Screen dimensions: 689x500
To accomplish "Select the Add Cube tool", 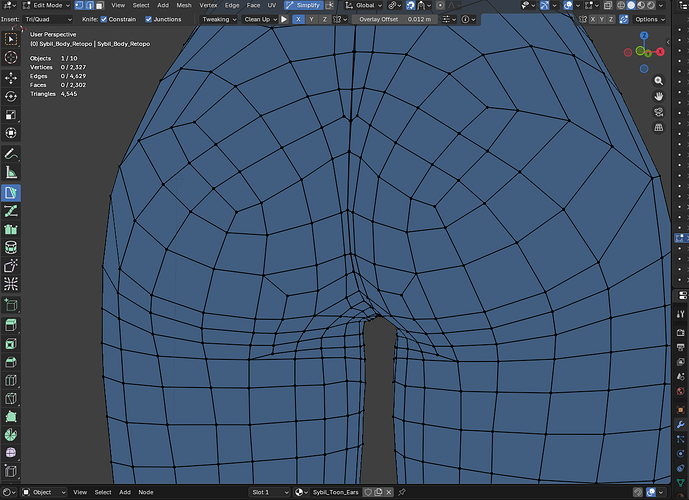I will point(11,304).
